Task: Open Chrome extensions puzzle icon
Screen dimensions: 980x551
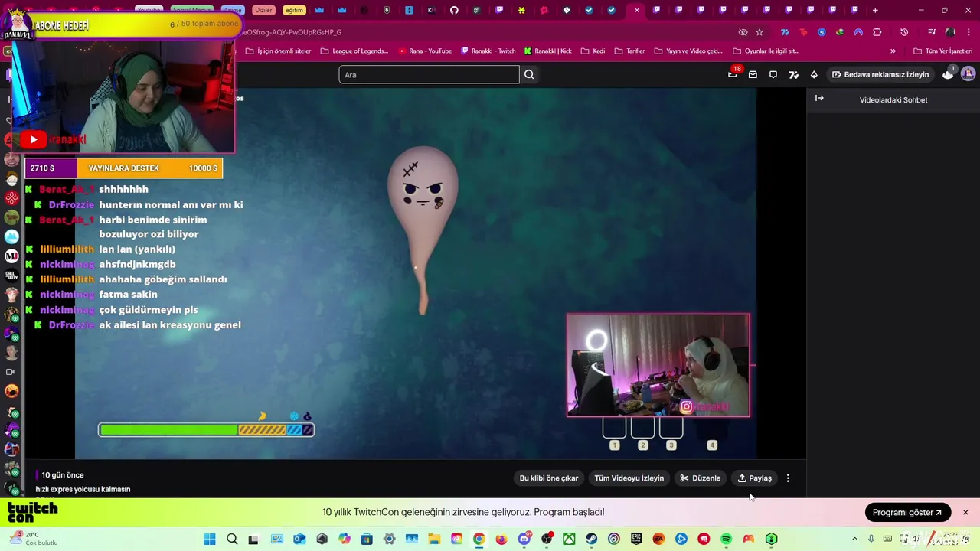Action: 877,32
